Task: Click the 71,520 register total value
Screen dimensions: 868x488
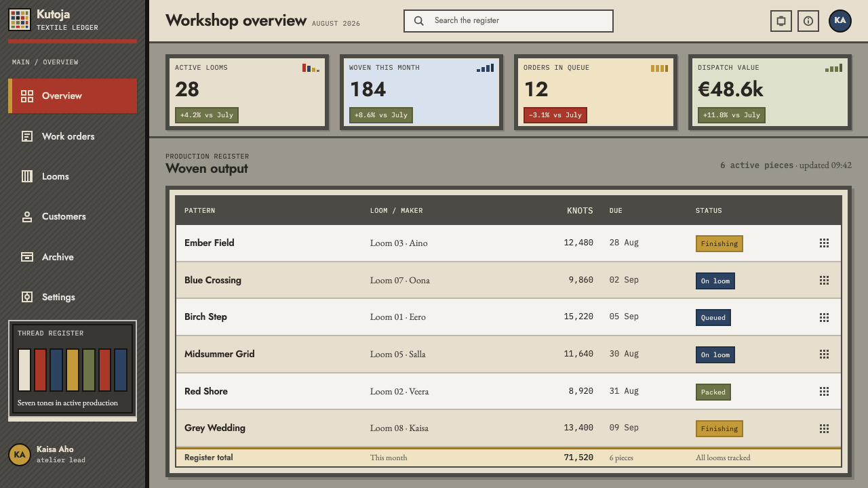Action: pyautogui.click(x=578, y=457)
